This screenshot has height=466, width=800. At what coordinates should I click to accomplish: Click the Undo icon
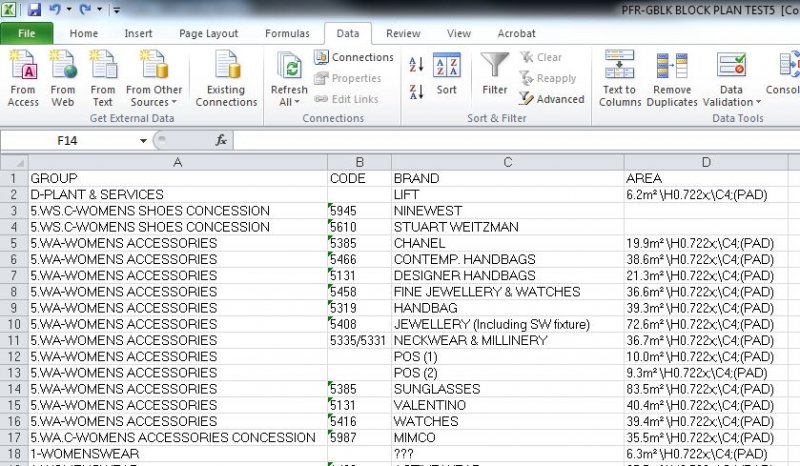point(55,9)
